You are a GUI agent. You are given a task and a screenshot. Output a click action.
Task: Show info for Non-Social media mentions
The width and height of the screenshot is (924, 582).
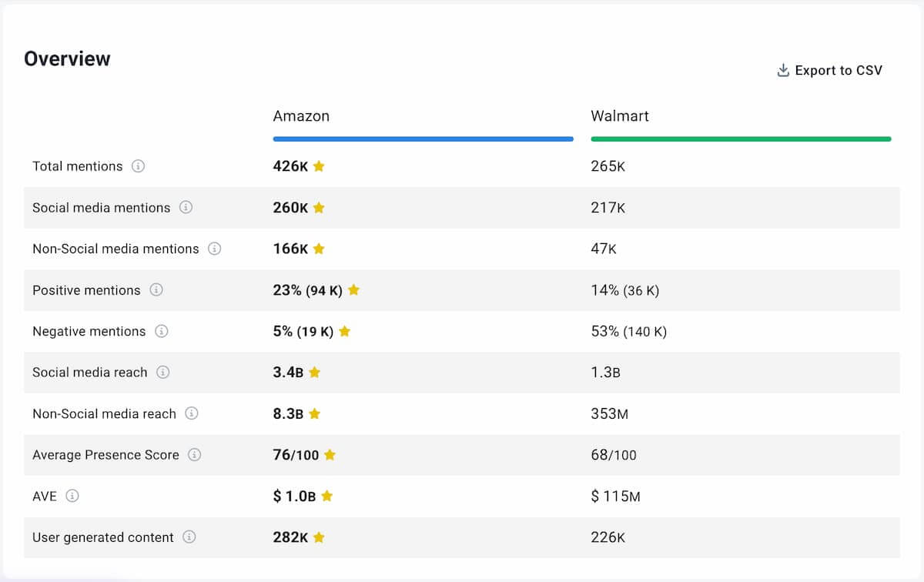click(x=215, y=249)
